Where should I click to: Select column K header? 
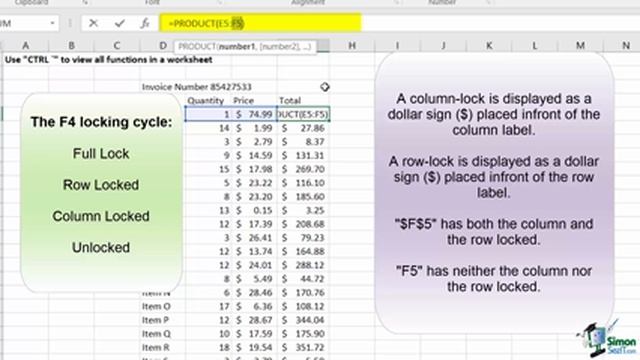click(489, 45)
